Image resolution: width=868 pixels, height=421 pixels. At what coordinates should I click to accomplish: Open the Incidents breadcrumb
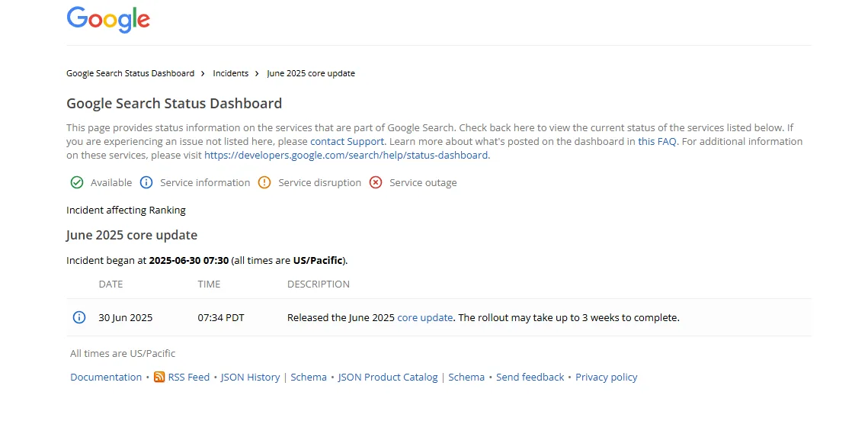coord(231,73)
